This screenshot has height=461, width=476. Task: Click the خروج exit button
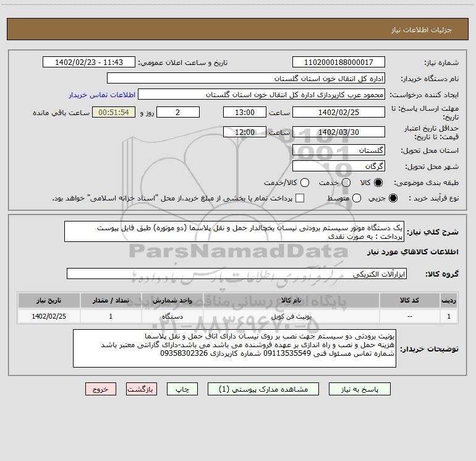101,389
